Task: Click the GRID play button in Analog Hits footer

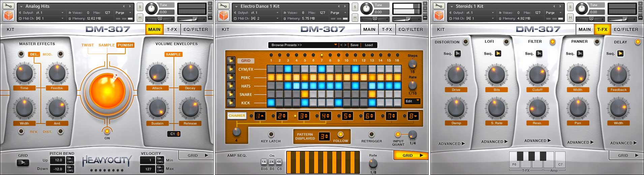Action: (23, 163)
